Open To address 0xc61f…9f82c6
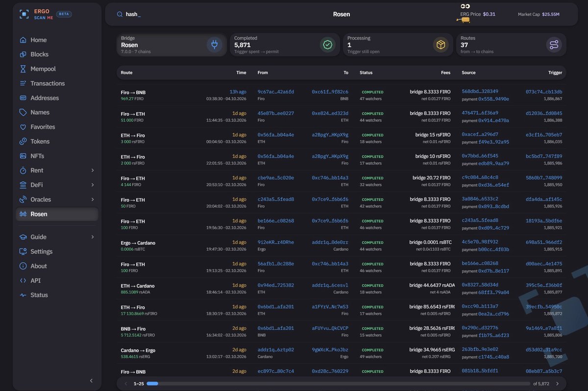This screenshot has height=391, width=588. click(x=330, y=92)
